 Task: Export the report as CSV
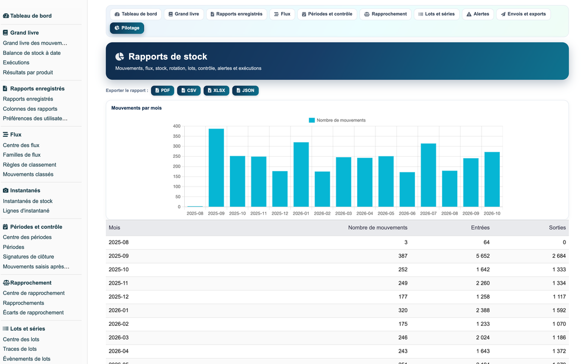tap(189, 91)
